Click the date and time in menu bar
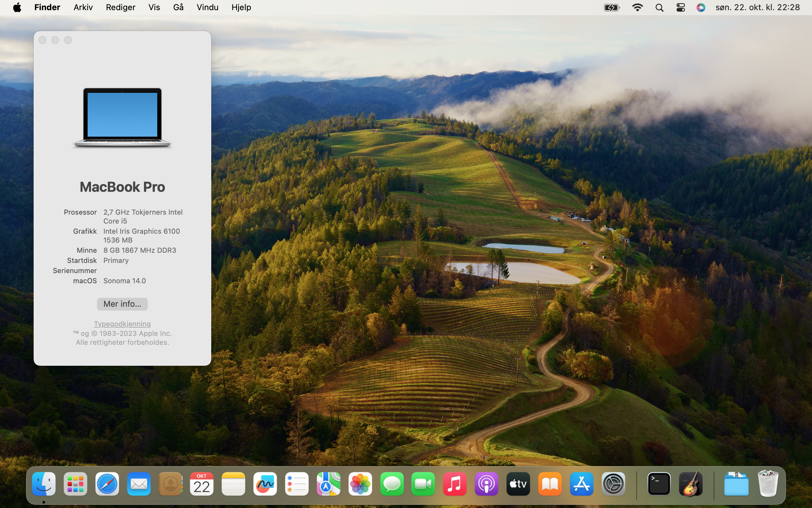The height and width of the screenshot is (508, 812). point(758,7)
